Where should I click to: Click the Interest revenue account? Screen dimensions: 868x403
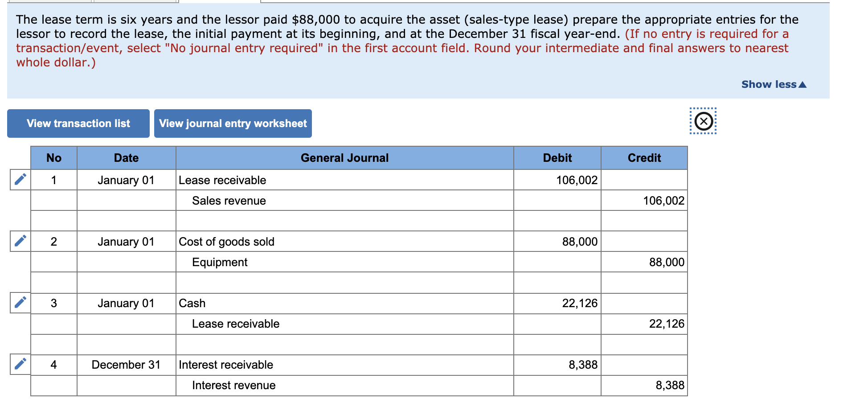345,385
